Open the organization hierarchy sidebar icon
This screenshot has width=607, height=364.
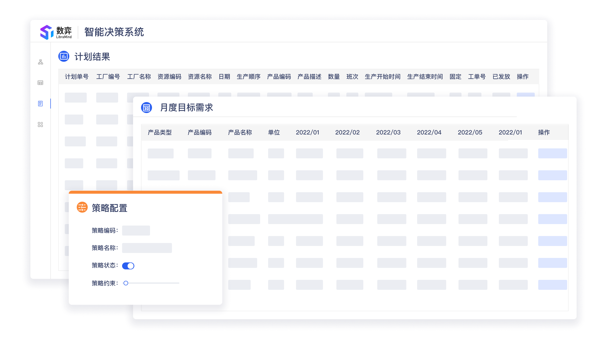click(40, 62)
